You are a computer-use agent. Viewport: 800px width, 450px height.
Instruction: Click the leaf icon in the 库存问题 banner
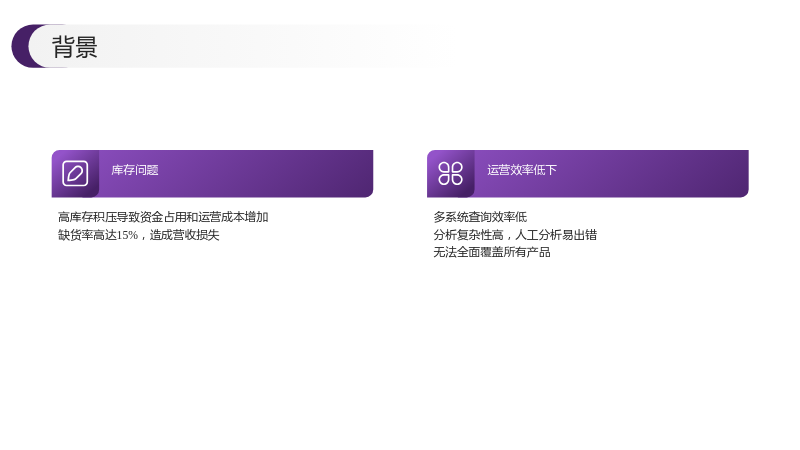tap(75, 173)
